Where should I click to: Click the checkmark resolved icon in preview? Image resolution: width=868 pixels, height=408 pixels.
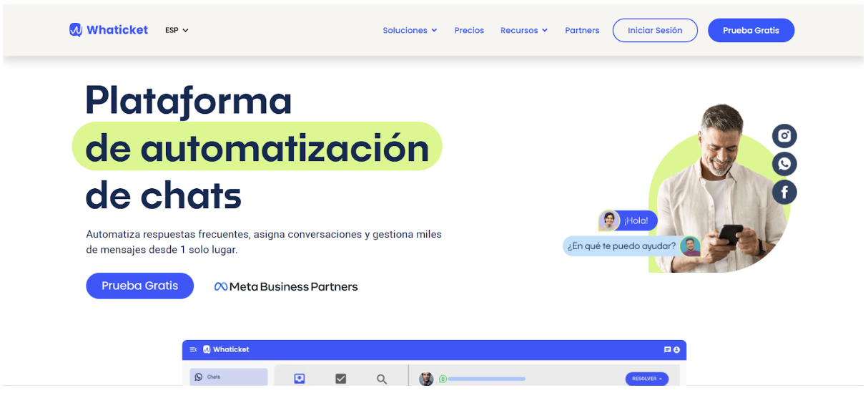[x=340, y=379]
